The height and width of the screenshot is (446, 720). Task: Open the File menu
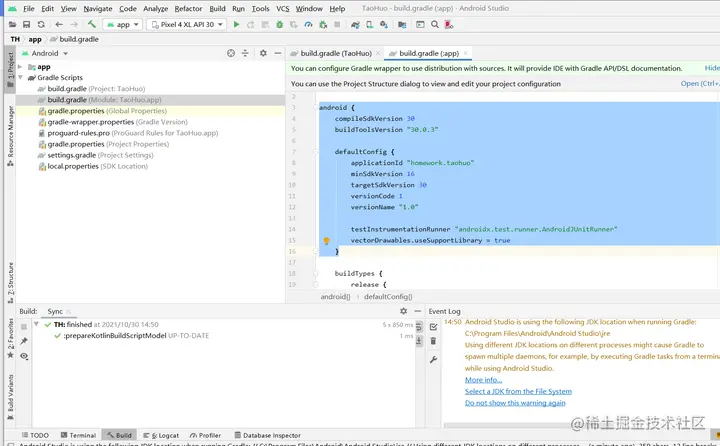(28, 8)
